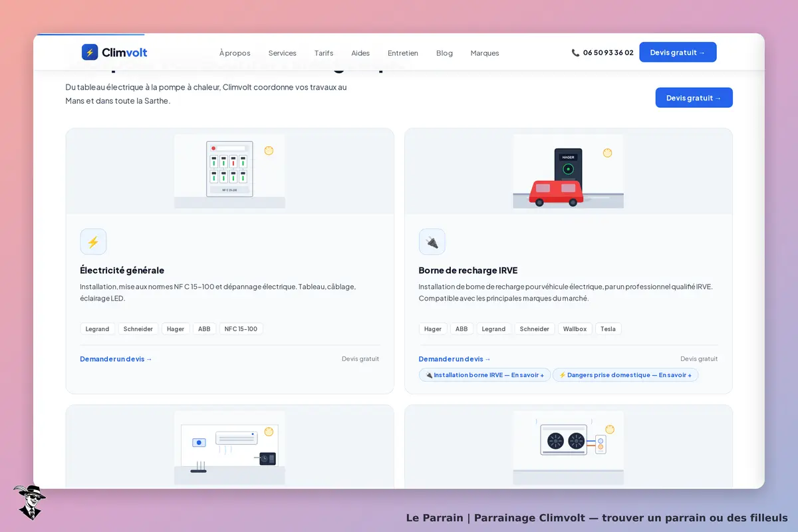Screen dimensions: 798x532
Task: Open the À propos menu item
Action: click(x=235, y=53)
